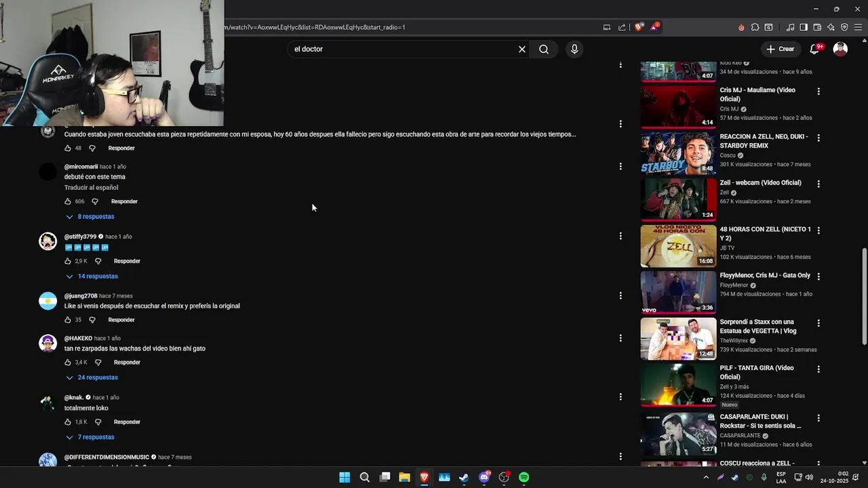Open REACCION A ZELL STARBOY REMIX thumbnail

click(x=678, y=153)
